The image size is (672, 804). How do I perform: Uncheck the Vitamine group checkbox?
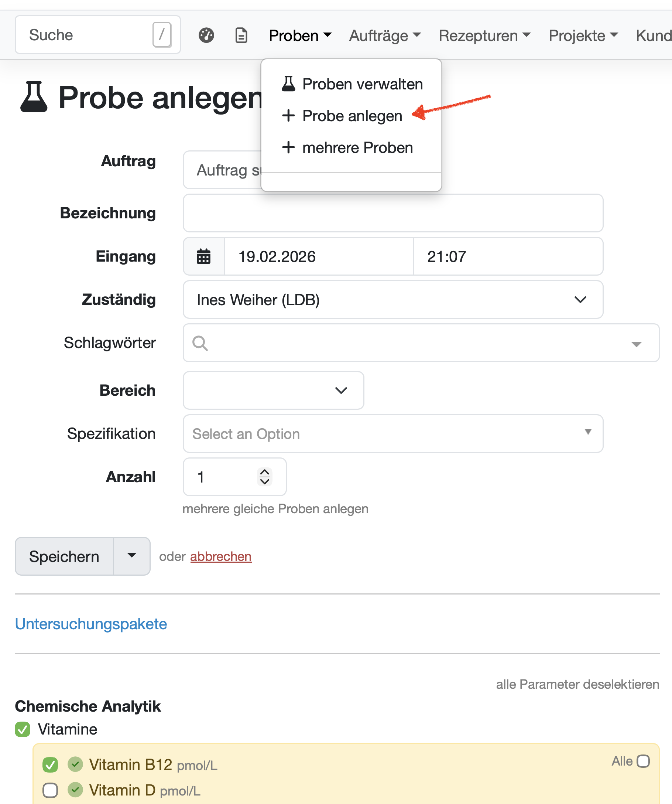23,729
